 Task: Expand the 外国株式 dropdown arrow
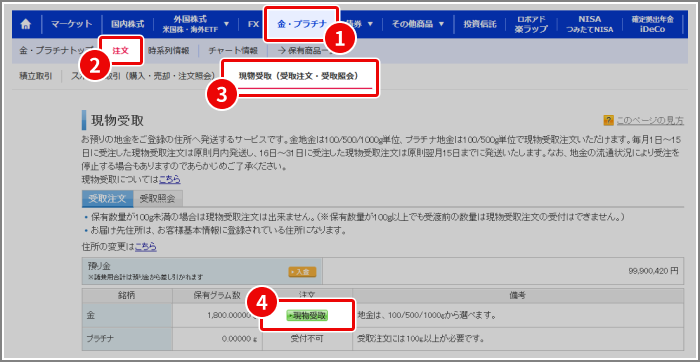point(226,24)
